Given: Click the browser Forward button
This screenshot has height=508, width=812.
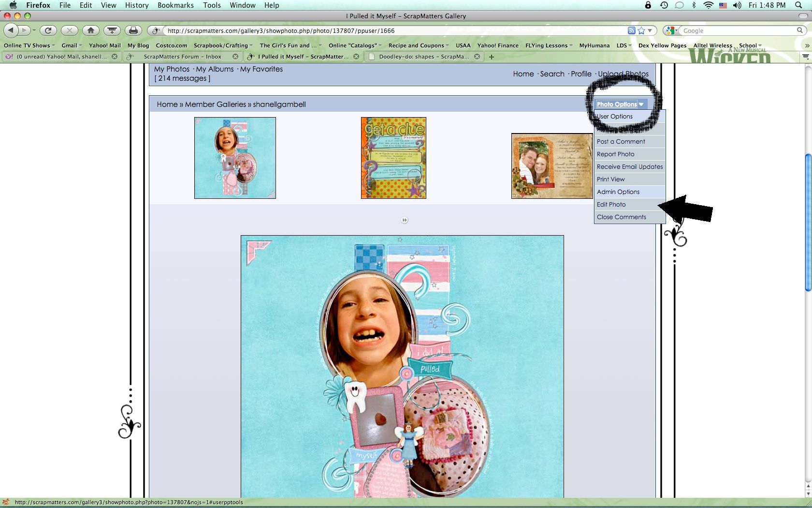Looking at the screenshot, I should click(24, 30).
